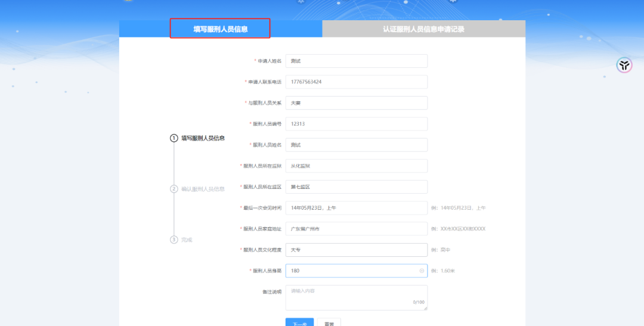Clear the 服刑人员身高 field with its clear icon

422,271
